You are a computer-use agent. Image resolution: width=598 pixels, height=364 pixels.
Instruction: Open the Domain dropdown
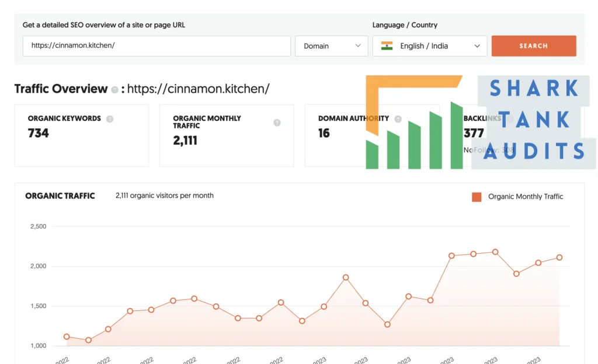(x=332, y=45)
